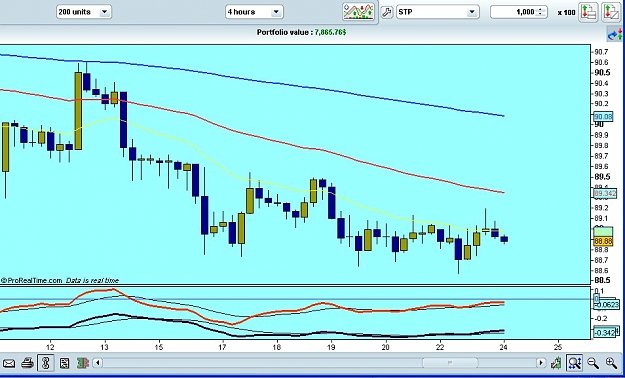Click the order list icon beside x 100
625x378 pixels.
pos(588,12)
